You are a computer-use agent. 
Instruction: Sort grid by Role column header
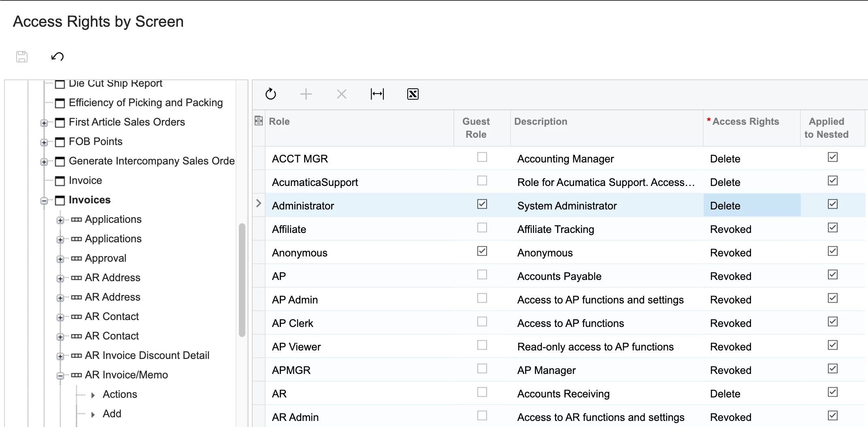pyautogui.click(x=279, y=122)
